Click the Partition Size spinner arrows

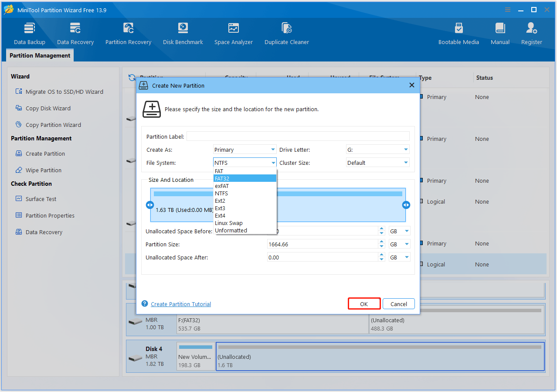(382, 244)
